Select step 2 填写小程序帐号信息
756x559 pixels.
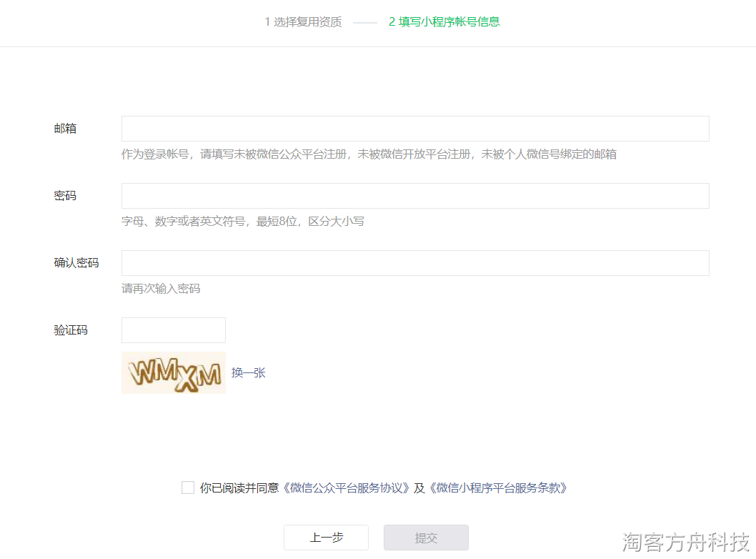444,21
